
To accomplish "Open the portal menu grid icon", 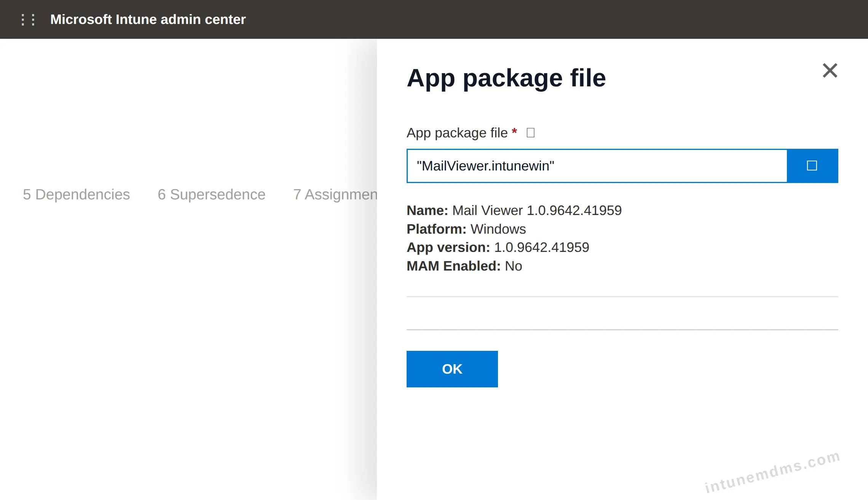I will pyautogui.click(x=28, y=19).
